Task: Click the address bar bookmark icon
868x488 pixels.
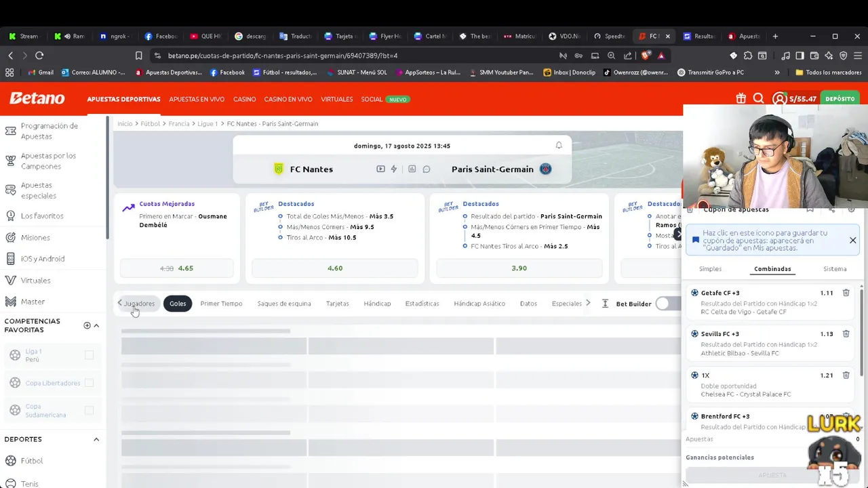Action: pyautogui.click(x=138, y=56)
